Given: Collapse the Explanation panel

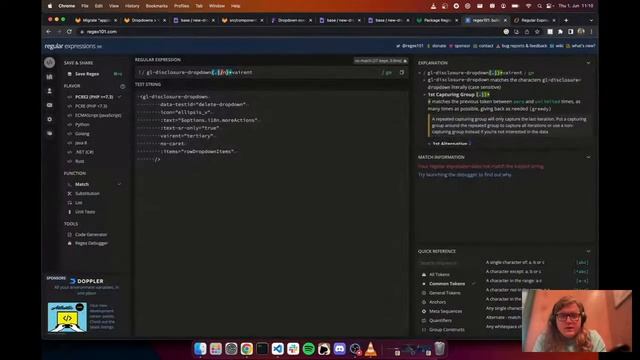Looking at the screenshot, I should pos(588,63).
